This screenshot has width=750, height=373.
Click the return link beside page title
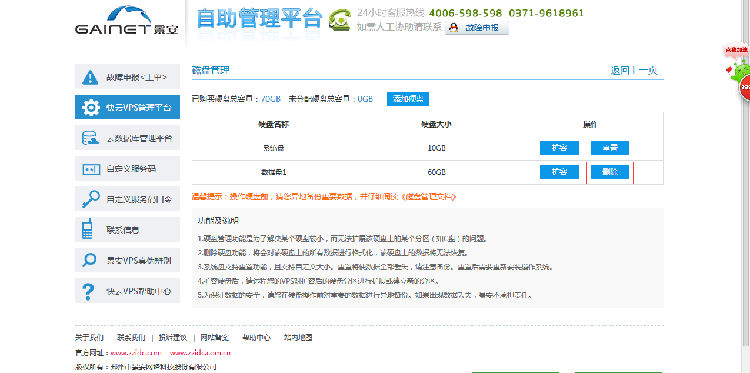click(x=620, y=71)
